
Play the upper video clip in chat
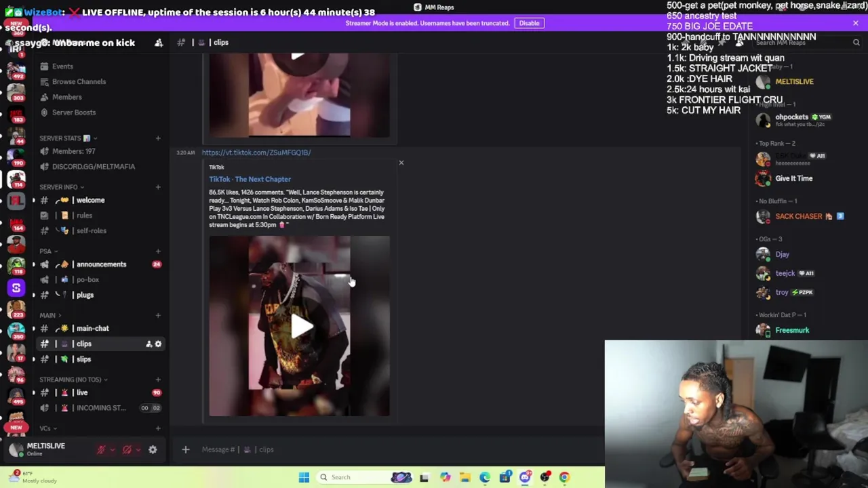(x=298, y=56)
